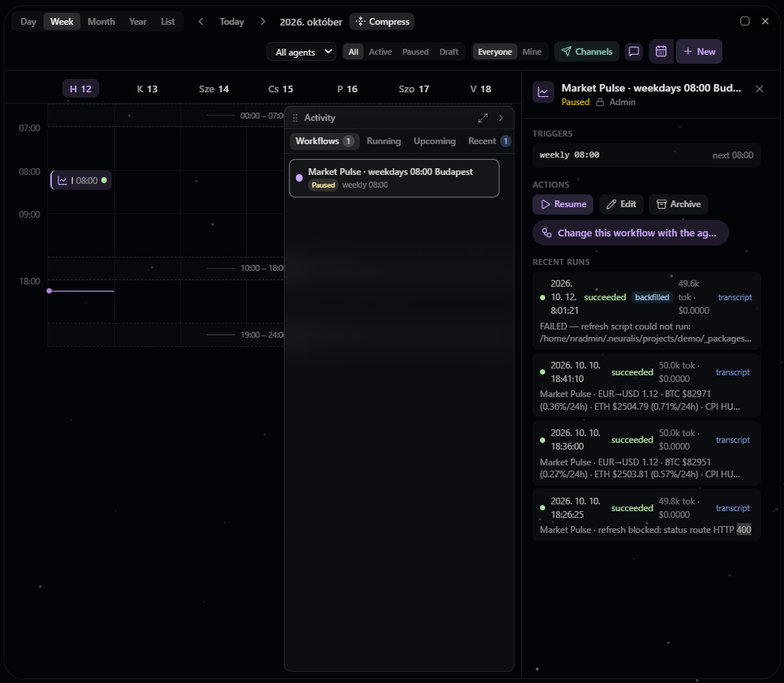This screenshot has width=784, height=683.
Task: Click refresh blocked HTTP 400 message
Action: click(645, 530)
